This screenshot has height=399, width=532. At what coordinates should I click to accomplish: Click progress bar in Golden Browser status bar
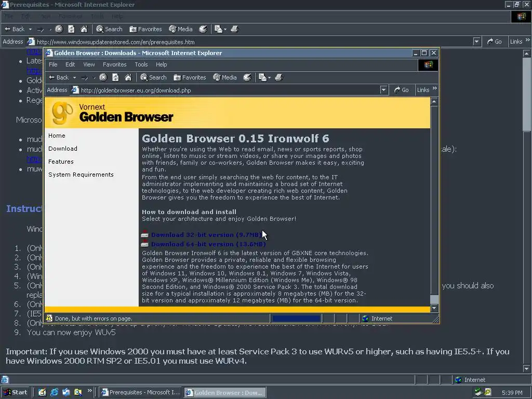coord(296,318)
